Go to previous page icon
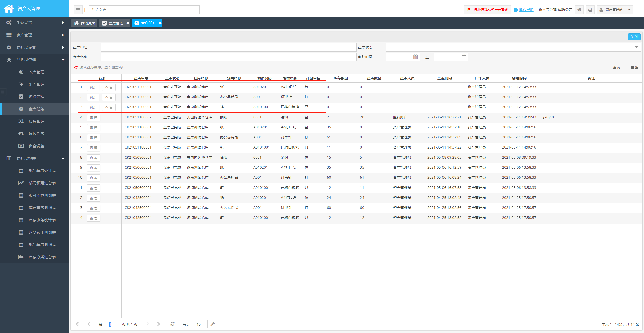This screenshot has height=333, width=644. (89, 324)
